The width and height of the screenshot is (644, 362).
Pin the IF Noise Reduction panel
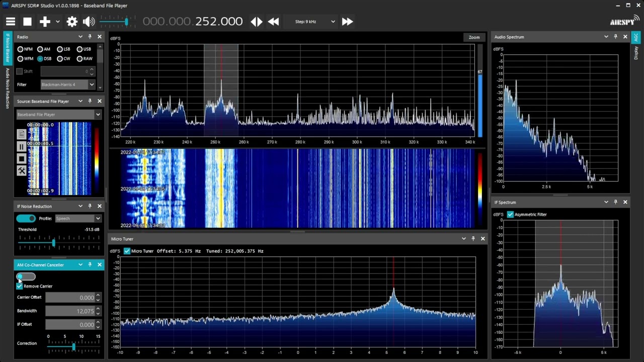90,206
